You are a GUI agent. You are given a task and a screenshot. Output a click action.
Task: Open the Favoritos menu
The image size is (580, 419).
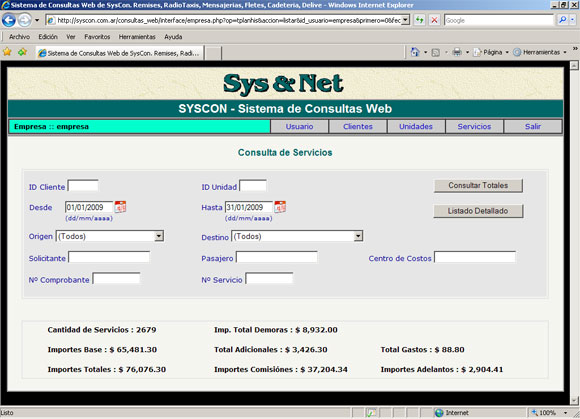[97, 37]
